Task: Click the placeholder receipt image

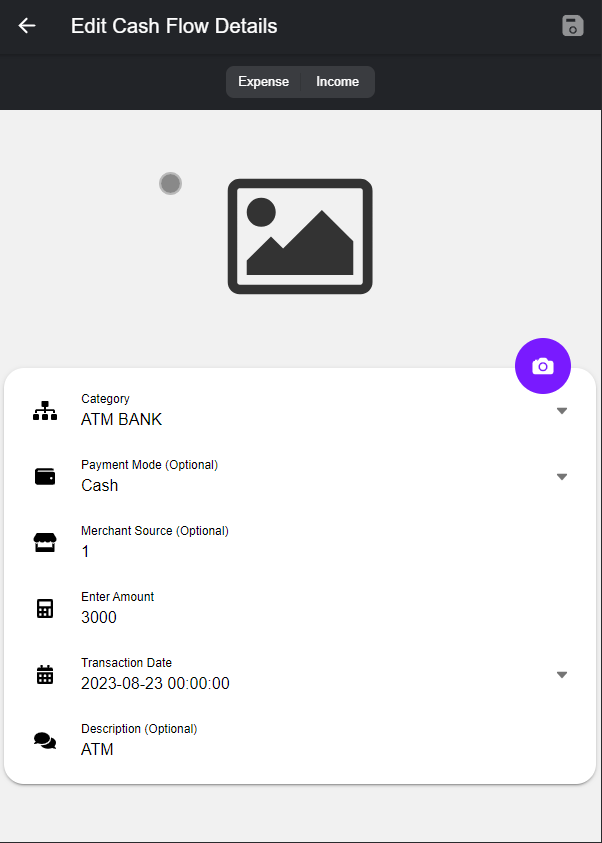Action: 300,237
